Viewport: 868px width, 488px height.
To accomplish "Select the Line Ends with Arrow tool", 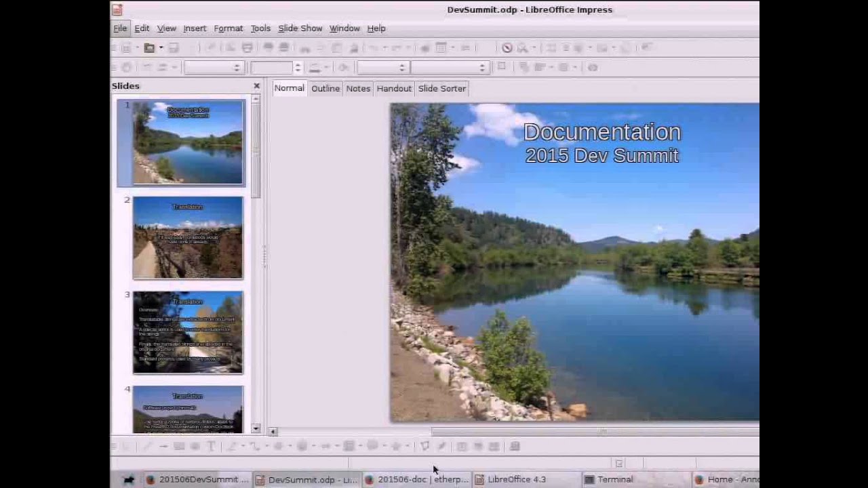I will click(163, 446).
